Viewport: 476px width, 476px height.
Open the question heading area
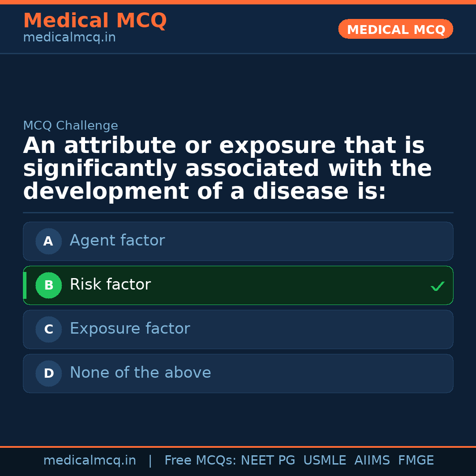[227, 167]
